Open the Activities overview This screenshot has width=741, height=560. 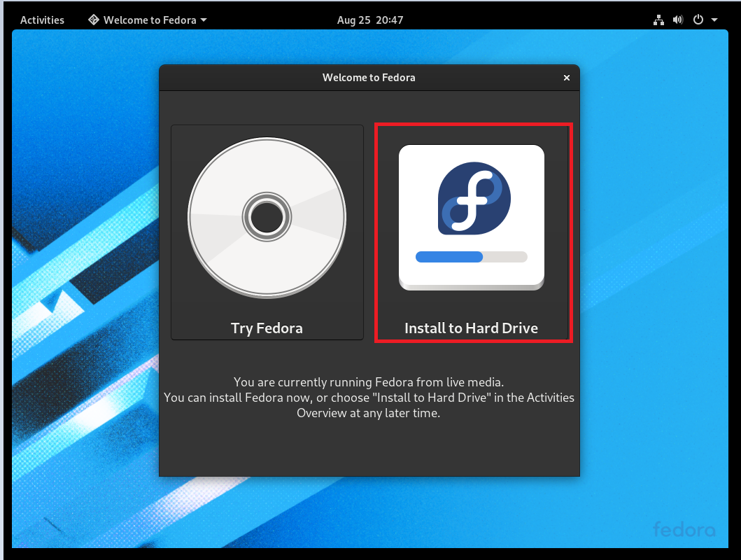coord(42,20)
